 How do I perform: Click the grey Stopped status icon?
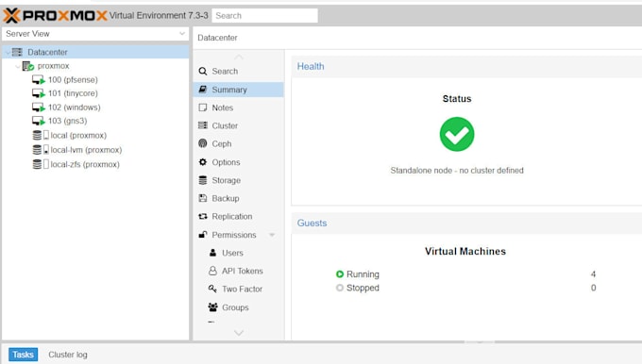pos(340,288)
